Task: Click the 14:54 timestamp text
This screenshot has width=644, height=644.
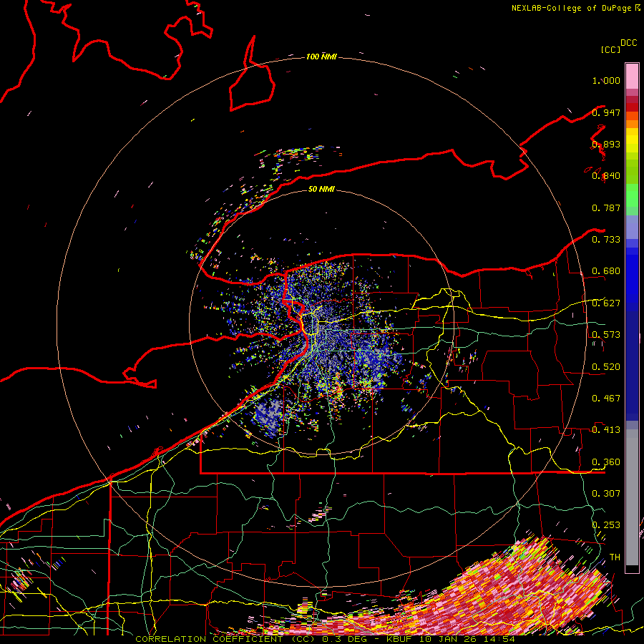Action: coord(500,639)
